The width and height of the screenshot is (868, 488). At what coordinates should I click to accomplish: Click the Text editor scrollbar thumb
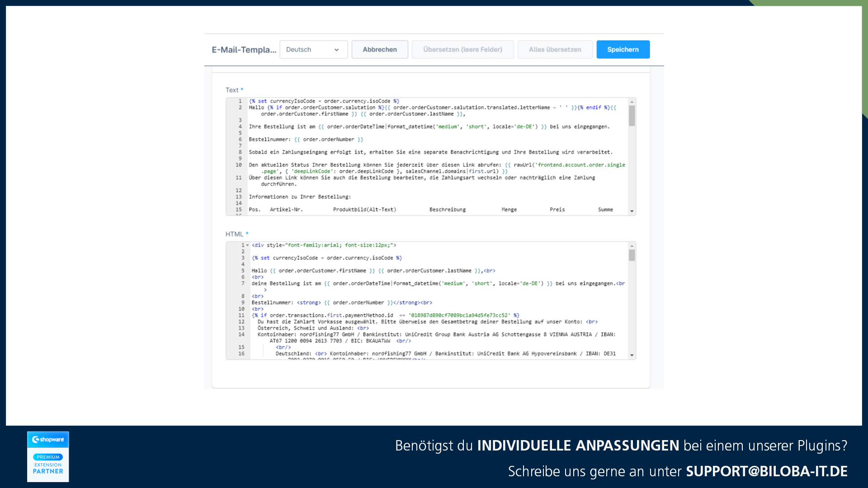[x=632, y=116]
